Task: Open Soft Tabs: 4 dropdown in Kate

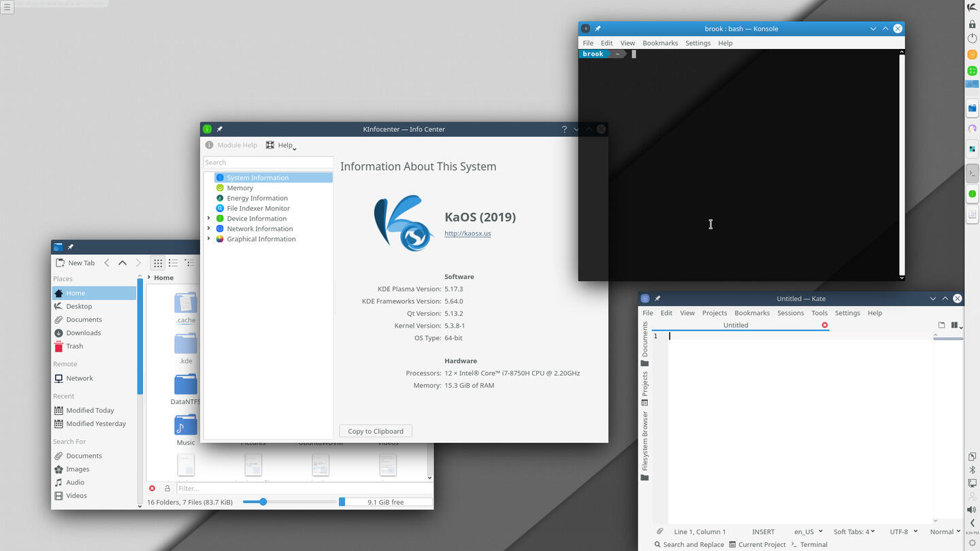Action: coord(854,532)
